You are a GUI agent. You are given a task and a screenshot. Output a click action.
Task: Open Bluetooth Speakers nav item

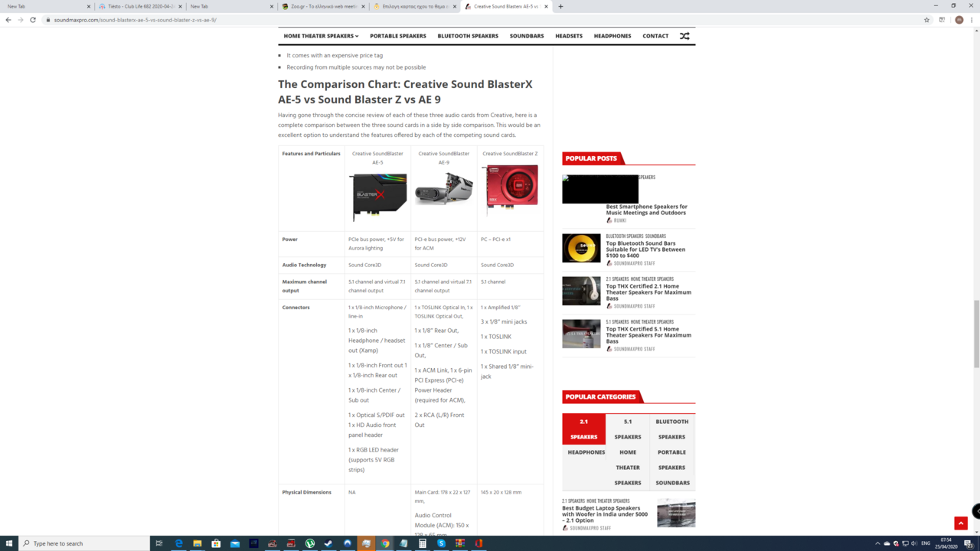[468, 36]
